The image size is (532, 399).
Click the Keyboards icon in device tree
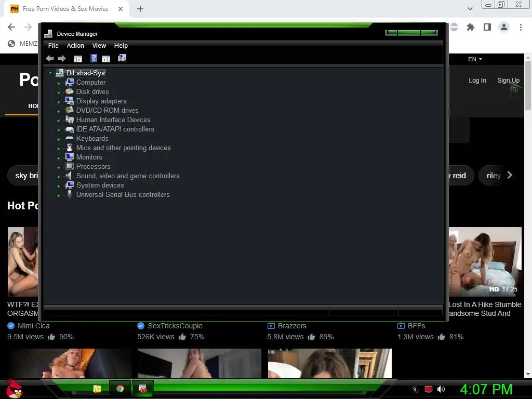pyautogui.click(x=69, y=138)
